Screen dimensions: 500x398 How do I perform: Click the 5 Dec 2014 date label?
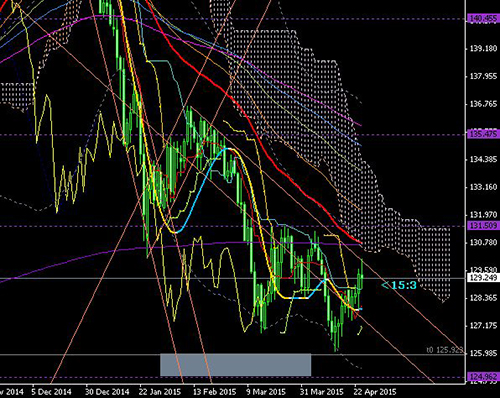coord(52,391)
